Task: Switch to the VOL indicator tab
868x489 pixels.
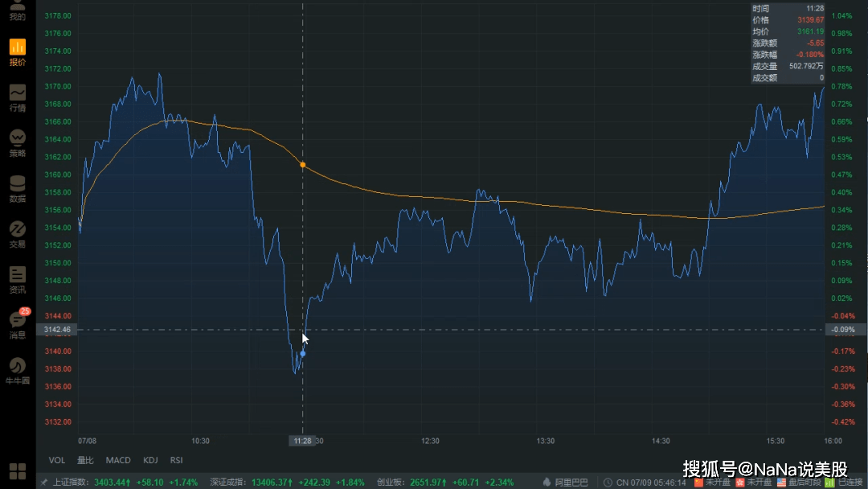Action: coord(57,460)
